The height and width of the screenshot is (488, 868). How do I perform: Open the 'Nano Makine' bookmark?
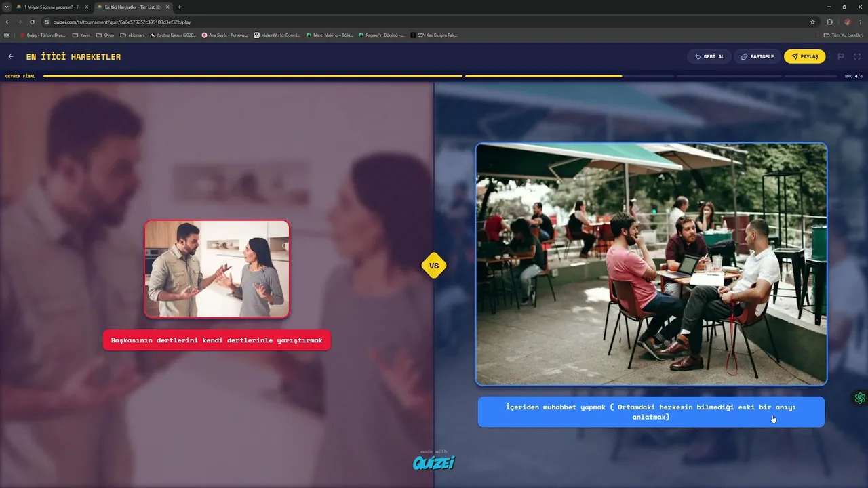(330, 35)
